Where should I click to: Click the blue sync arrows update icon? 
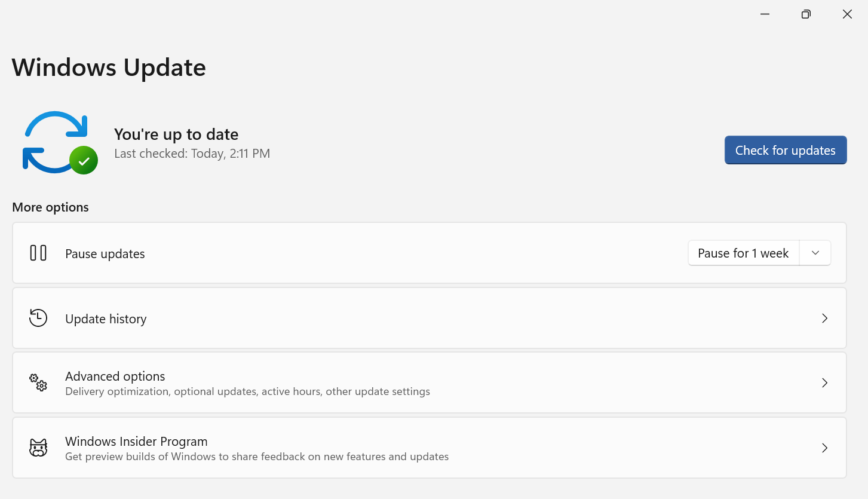55,142
